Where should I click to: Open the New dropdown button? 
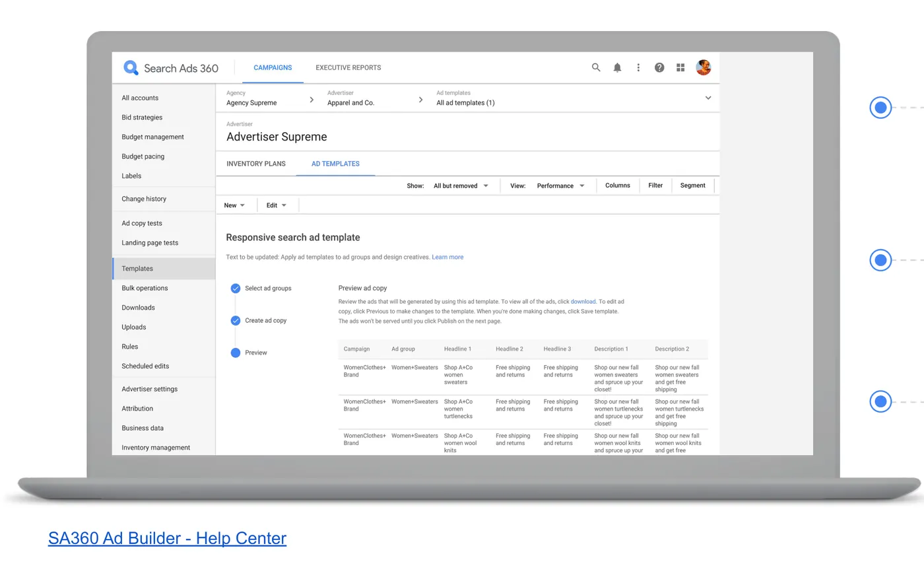[234, 205]
